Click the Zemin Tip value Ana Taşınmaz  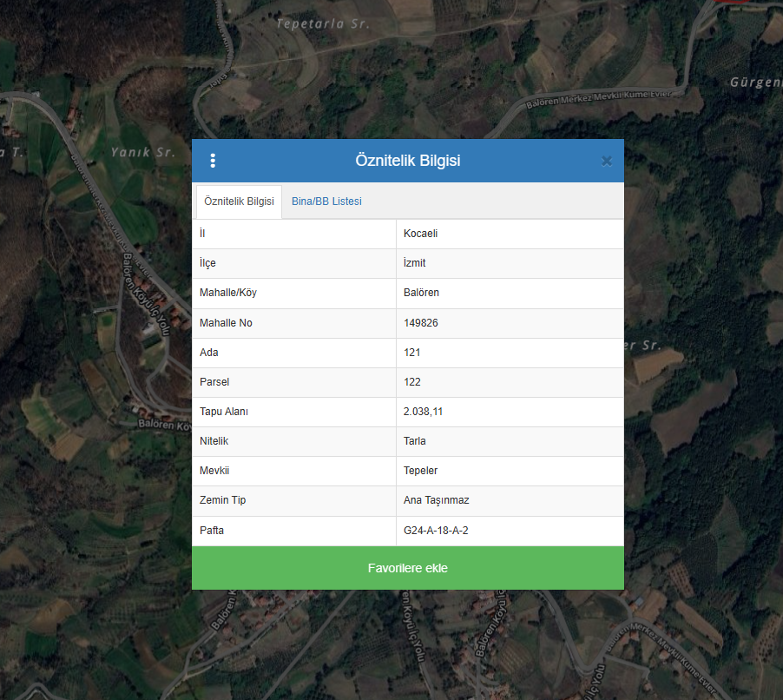(436, 500)
